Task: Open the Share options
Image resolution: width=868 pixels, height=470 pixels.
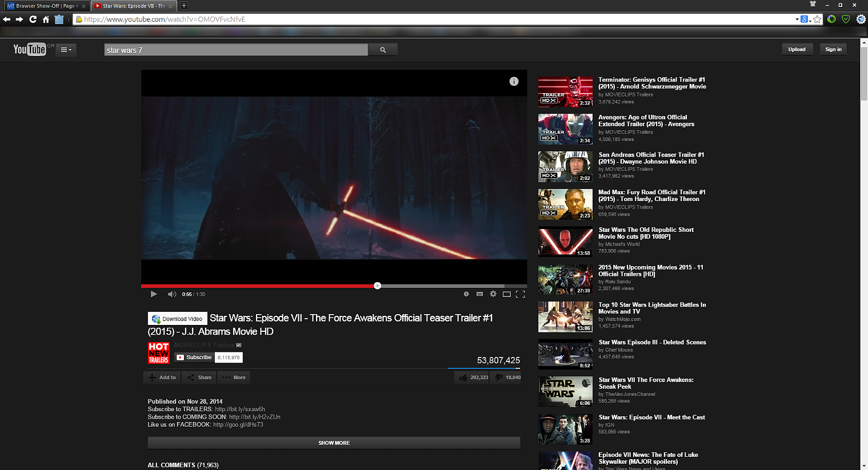Action: point(199,377)
